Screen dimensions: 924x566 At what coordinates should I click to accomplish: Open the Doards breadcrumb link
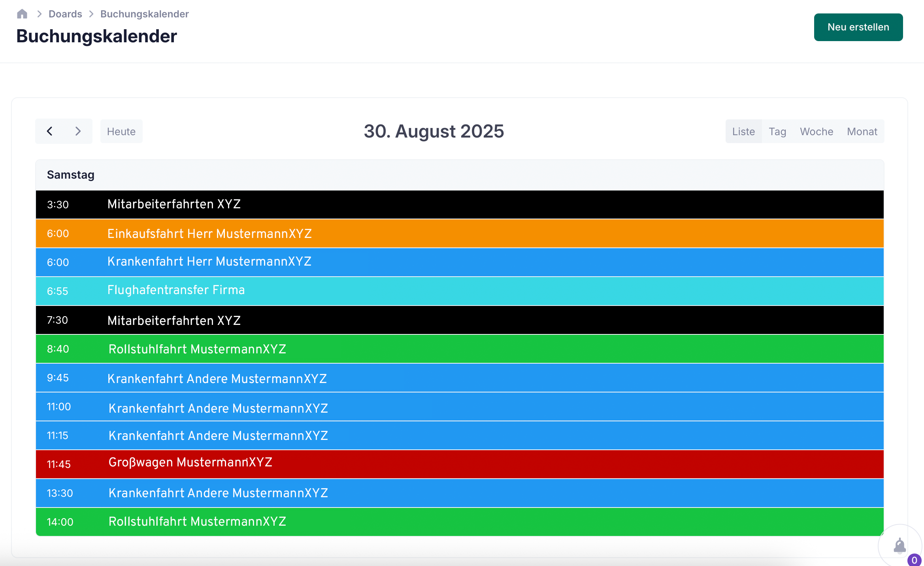coord(65,14)
